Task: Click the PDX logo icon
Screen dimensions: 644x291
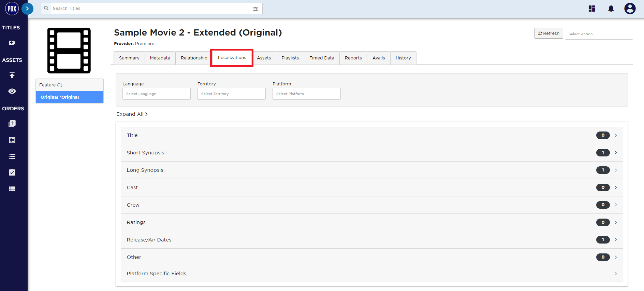Action: 12,9
